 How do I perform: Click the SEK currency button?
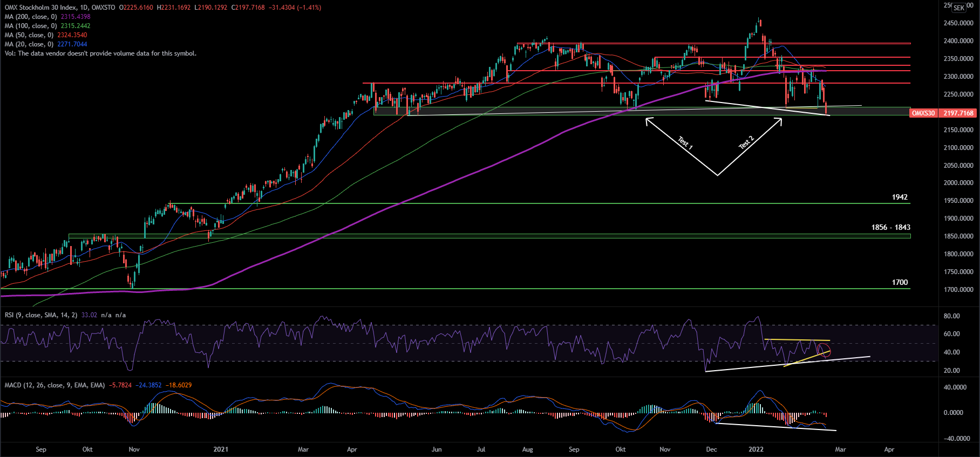coord(958,8)
